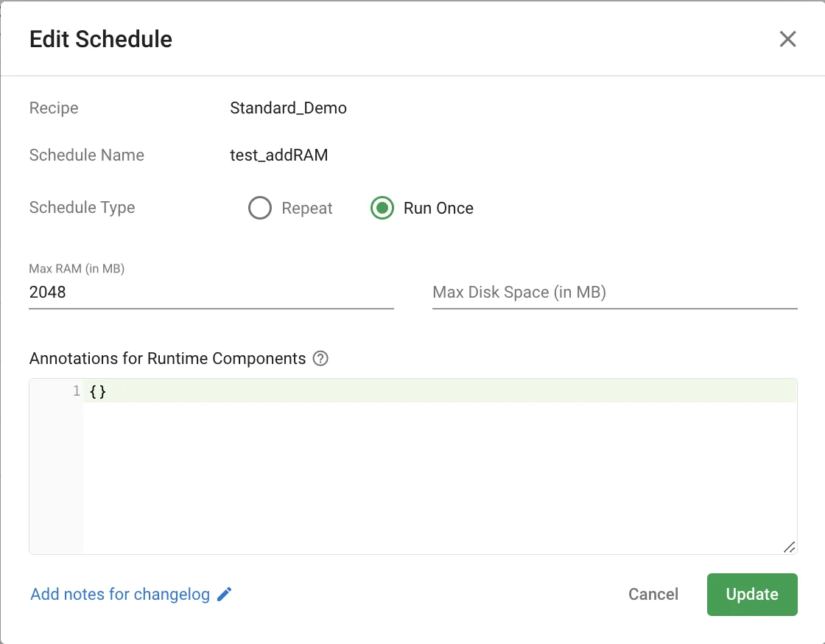Click the green Update button
The width and height of the screenshot is (825, 644).
point(751,595)
